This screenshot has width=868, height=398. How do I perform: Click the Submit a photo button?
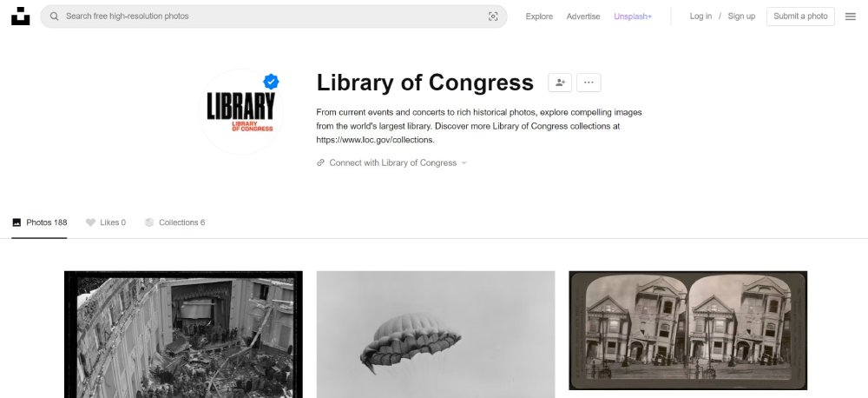800,16
